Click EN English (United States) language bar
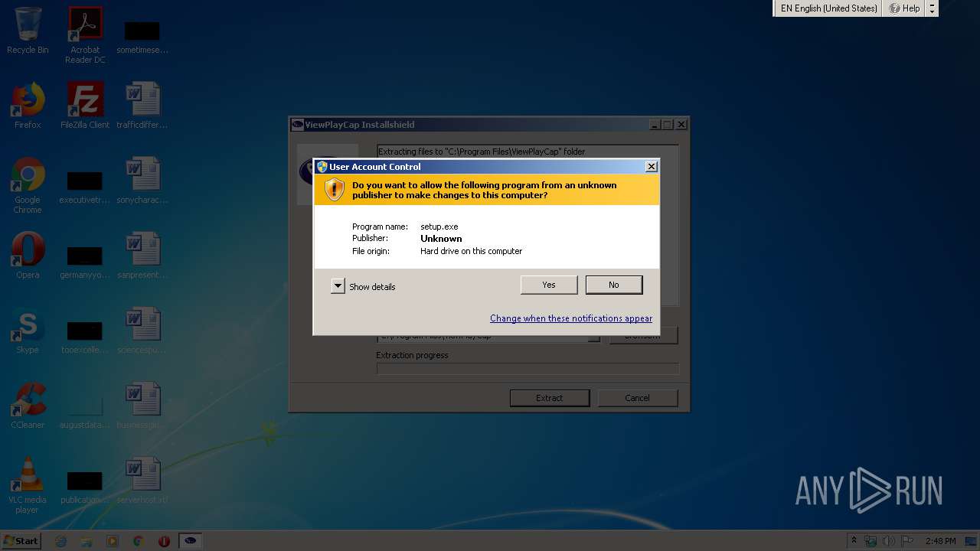 (x=828, y=8)
